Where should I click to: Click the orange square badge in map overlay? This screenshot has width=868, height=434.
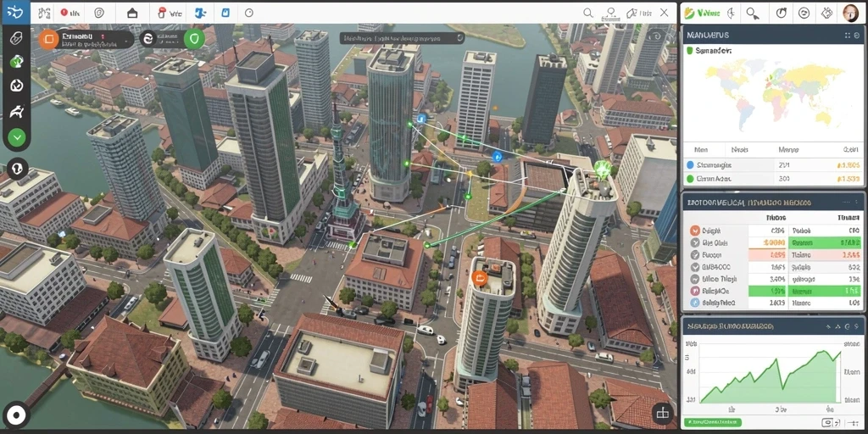click(48, 39)
